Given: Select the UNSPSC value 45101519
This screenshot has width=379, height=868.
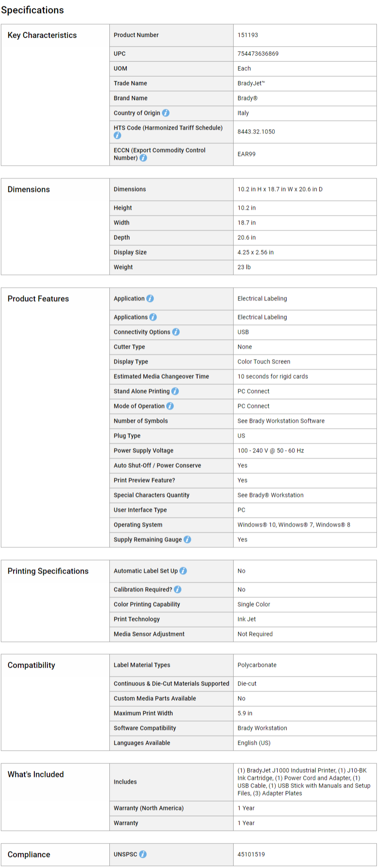Looking at the screenshot, I should click(x=251, y=854).
